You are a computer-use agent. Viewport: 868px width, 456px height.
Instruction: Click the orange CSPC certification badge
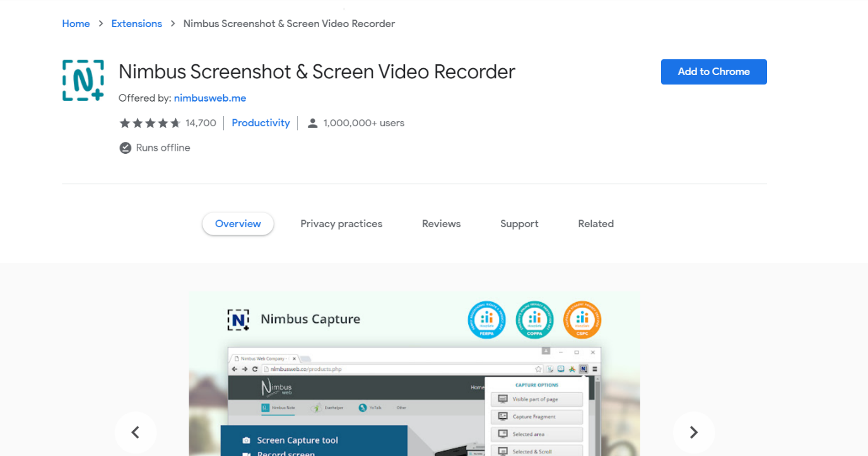click(x=582, y=319)
